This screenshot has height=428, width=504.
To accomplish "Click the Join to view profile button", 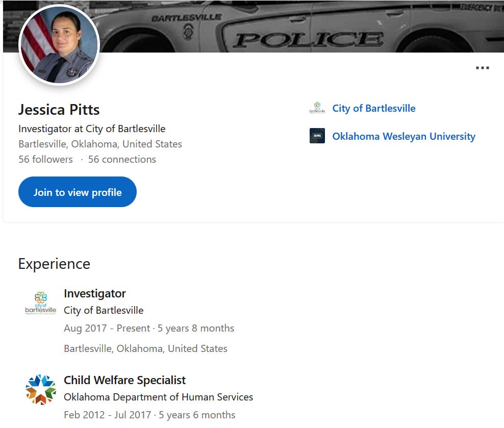I will coord(78,192).
